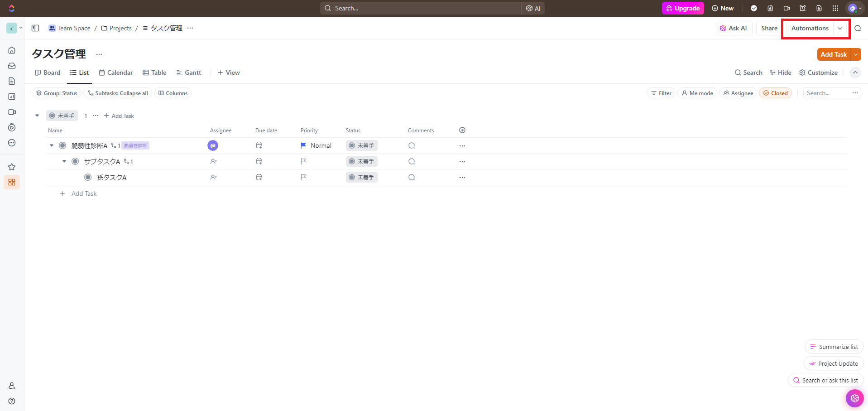Open the Add Task dropdown arrow
The width and height of the screenshot is (868, 411).
[856, 54]
